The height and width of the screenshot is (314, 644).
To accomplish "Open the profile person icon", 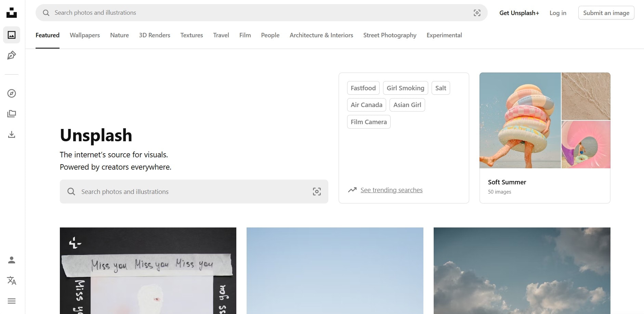I will point(12,260).
